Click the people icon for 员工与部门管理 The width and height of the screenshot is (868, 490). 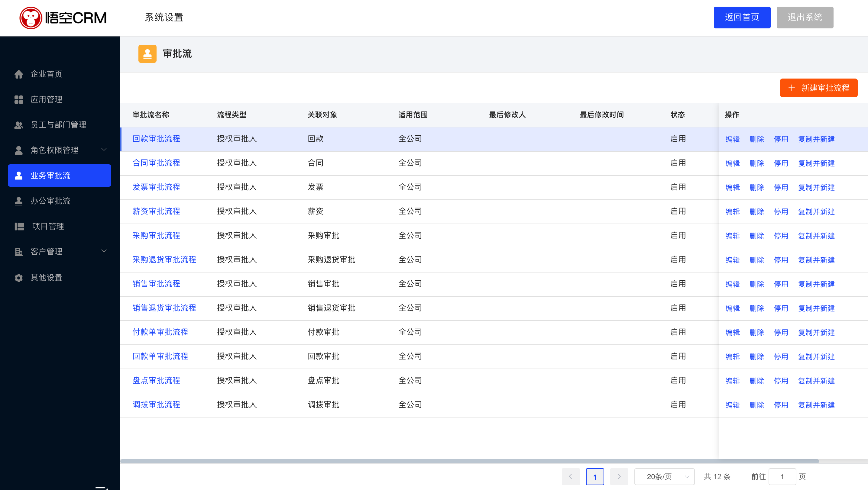click(18, 125)
